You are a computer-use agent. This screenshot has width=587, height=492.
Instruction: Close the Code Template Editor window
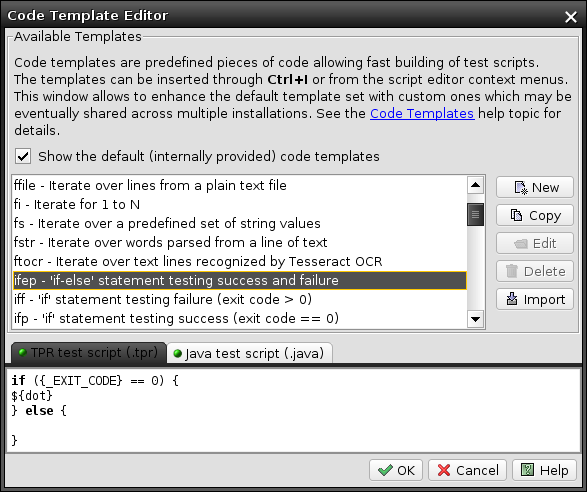tap(571, 16)
